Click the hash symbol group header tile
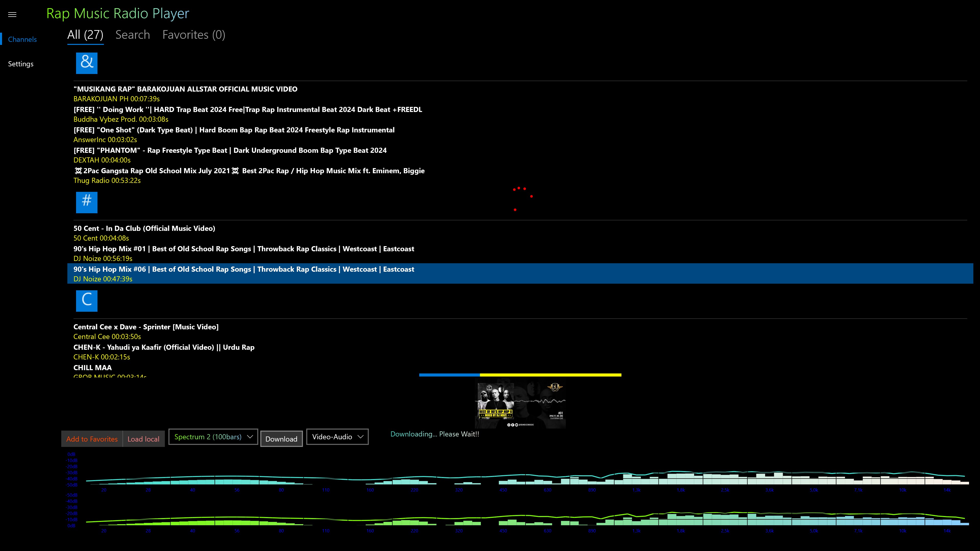This screenshot has width=980, height=551. click(x=87, y=202)
